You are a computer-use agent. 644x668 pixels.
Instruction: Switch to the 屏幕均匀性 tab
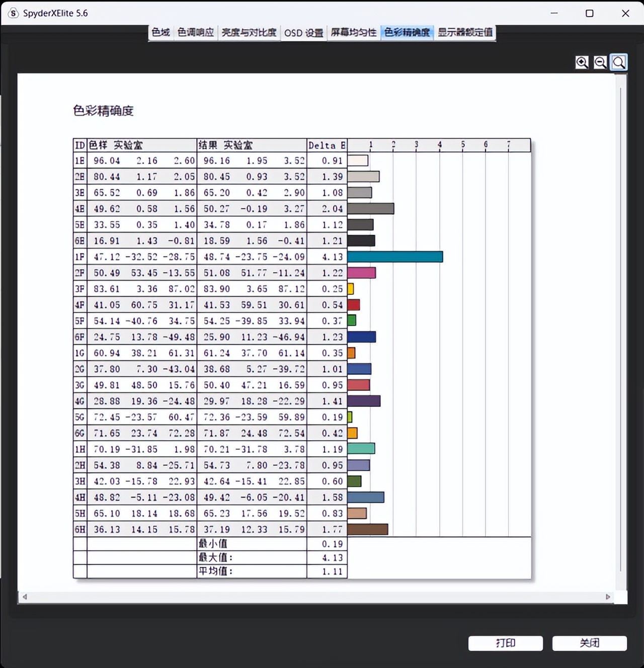354,32
